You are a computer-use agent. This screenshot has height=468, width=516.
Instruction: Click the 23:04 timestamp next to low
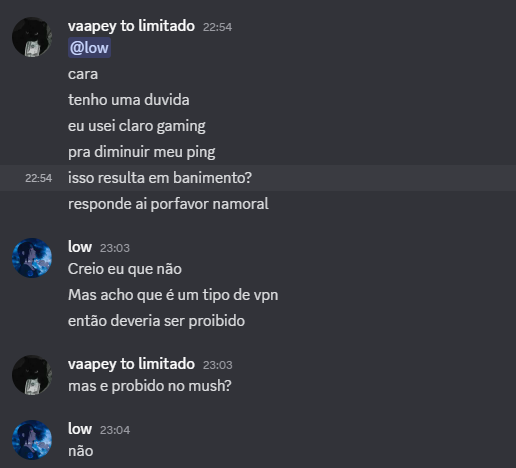point(115,430)
